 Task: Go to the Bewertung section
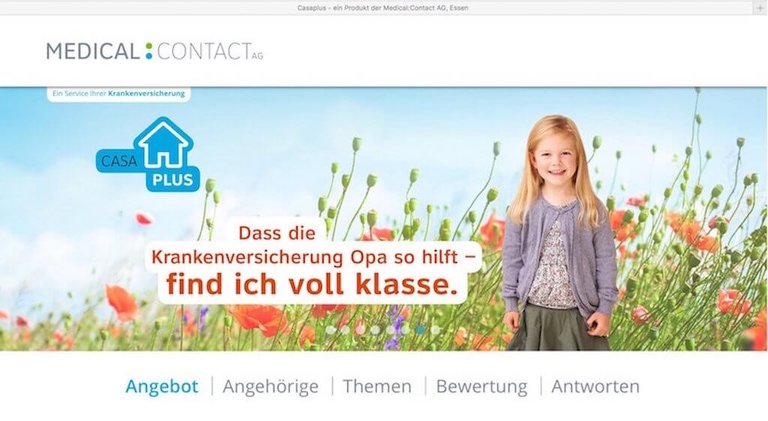pyautogui.click(x=481, y=386)
